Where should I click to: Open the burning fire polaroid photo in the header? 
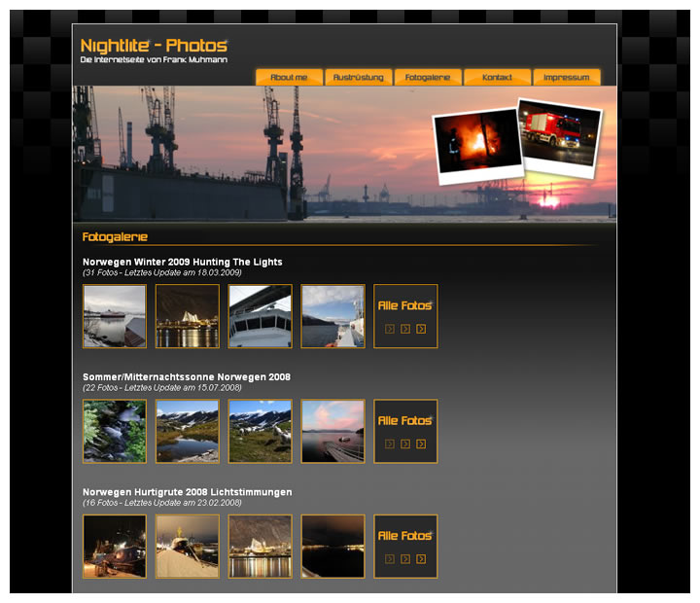[x=478, y=146]
